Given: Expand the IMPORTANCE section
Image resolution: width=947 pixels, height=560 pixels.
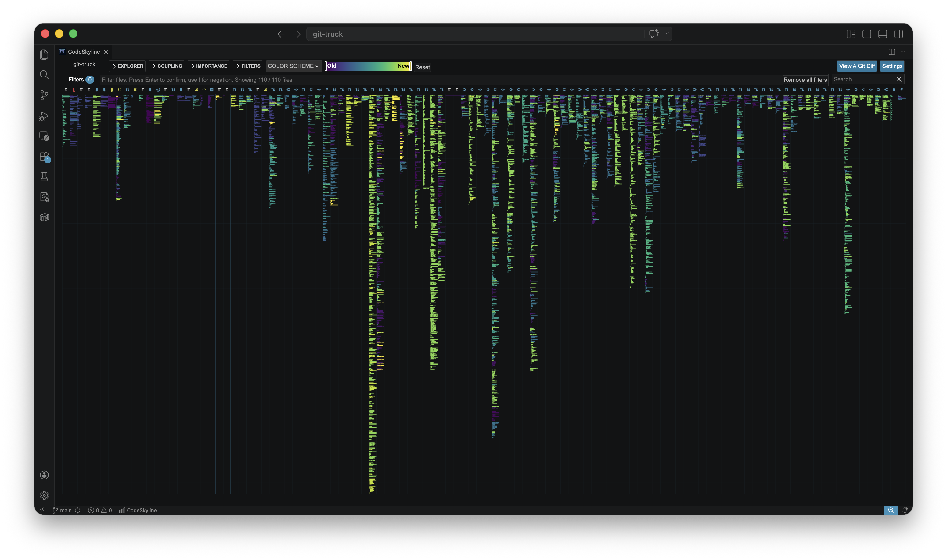Looking at the screenshot, I should (x=209, y=66).
